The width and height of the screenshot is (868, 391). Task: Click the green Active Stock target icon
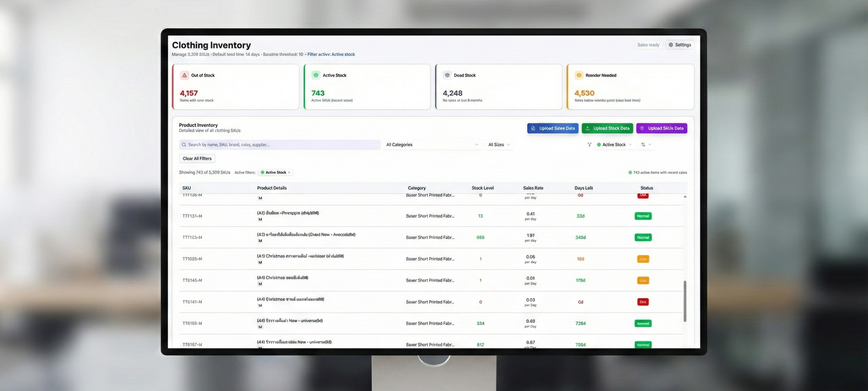coord(316,75)
